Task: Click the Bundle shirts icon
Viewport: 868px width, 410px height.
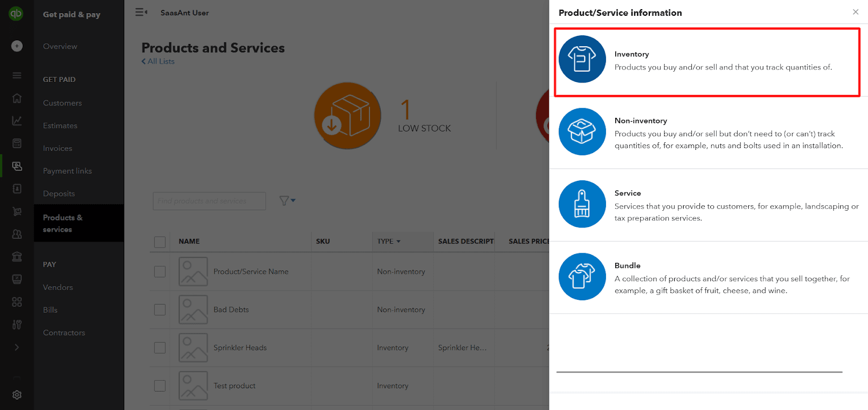Action: pyautogui.click(x=582, y=276)
